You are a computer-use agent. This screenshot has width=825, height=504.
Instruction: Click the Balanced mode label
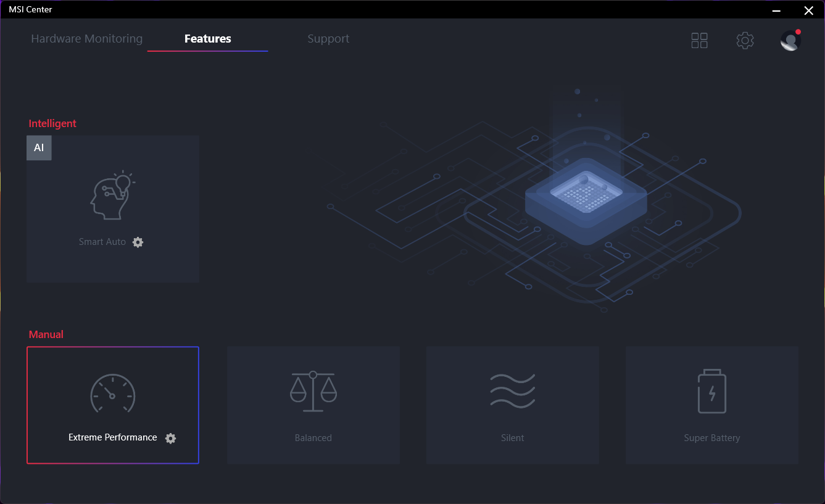click(313, 438)
